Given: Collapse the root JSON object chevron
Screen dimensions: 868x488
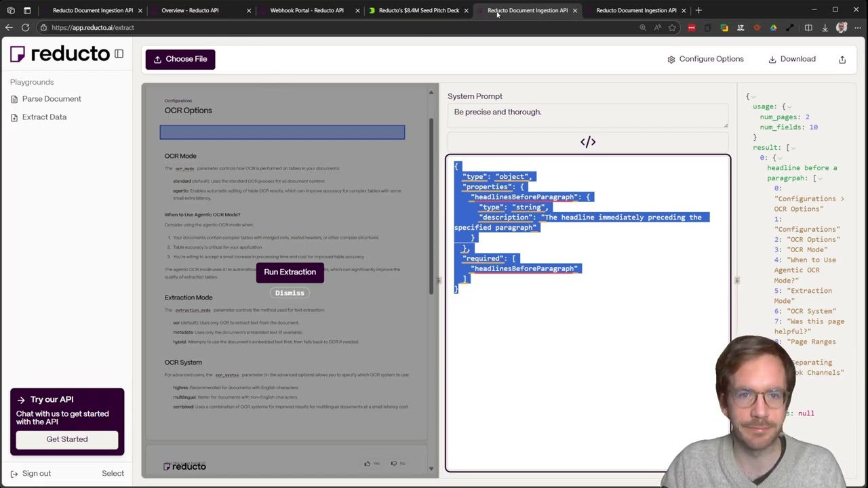Looking at the screenshot, I should [753, 97].
